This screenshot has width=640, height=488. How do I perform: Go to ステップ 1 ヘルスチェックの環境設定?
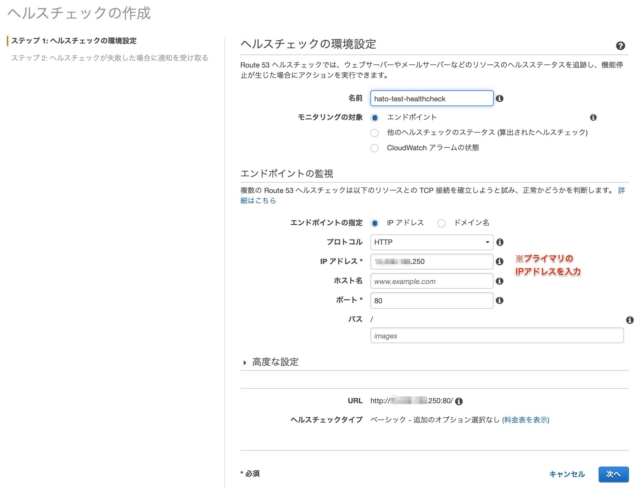tap(74, 41)
